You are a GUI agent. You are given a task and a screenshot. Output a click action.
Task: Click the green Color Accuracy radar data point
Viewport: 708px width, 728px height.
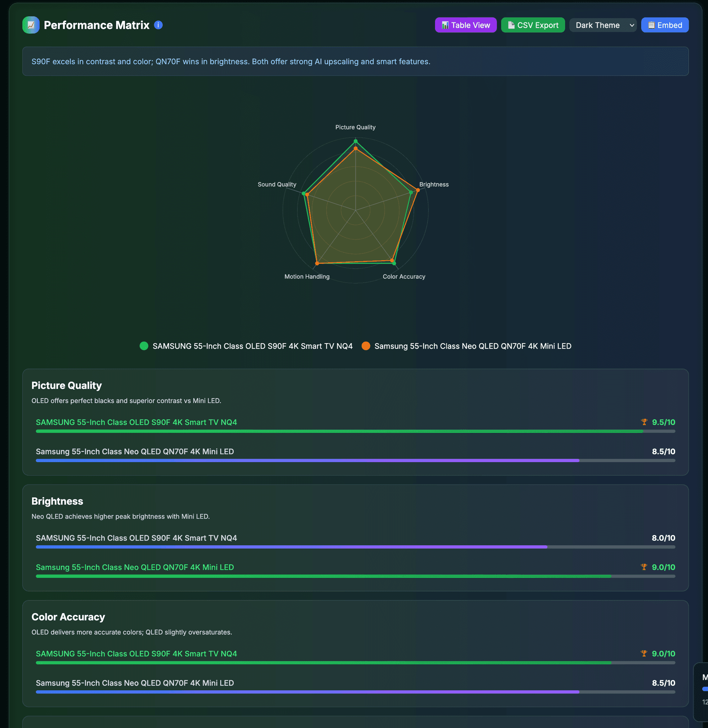tap(394, 263)
